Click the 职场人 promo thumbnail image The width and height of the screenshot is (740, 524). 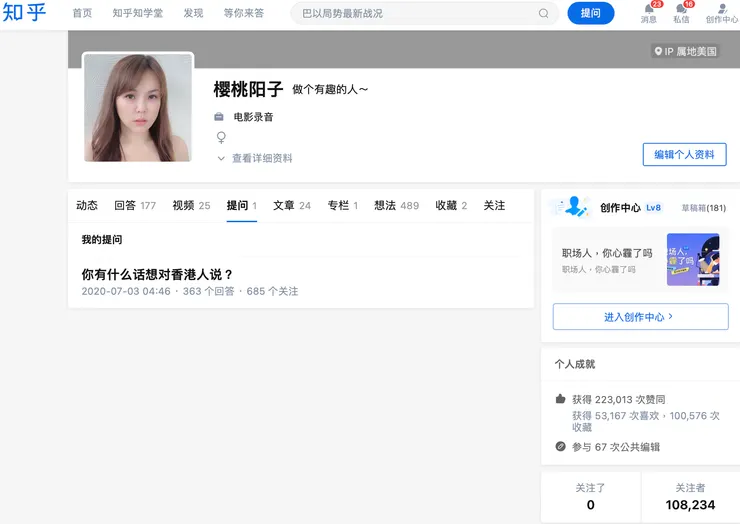[693, 259]
